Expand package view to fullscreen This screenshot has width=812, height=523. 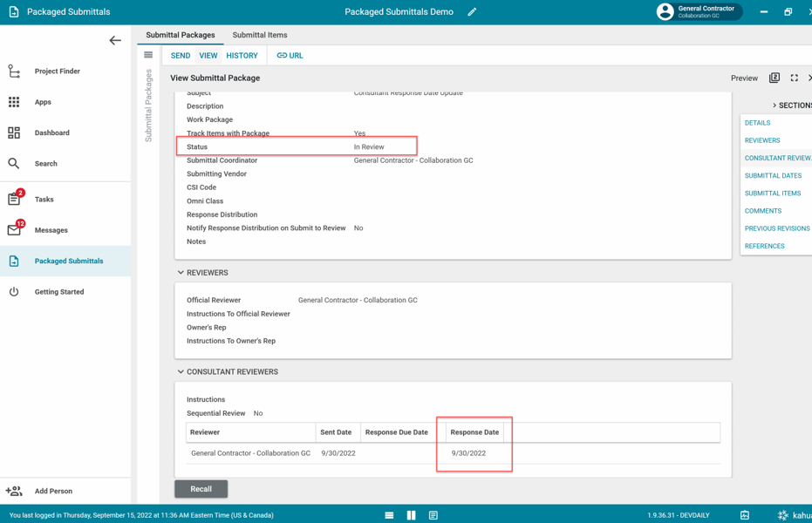(794, 78)
